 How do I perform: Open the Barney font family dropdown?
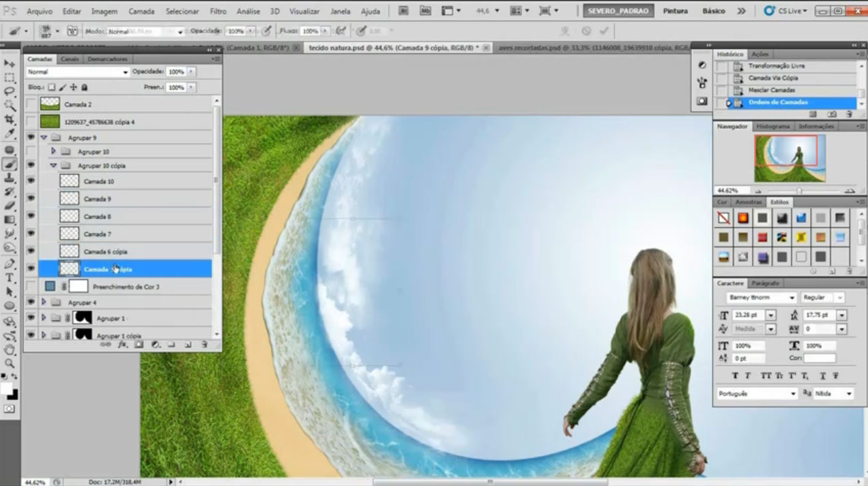(x=762, y=298)
